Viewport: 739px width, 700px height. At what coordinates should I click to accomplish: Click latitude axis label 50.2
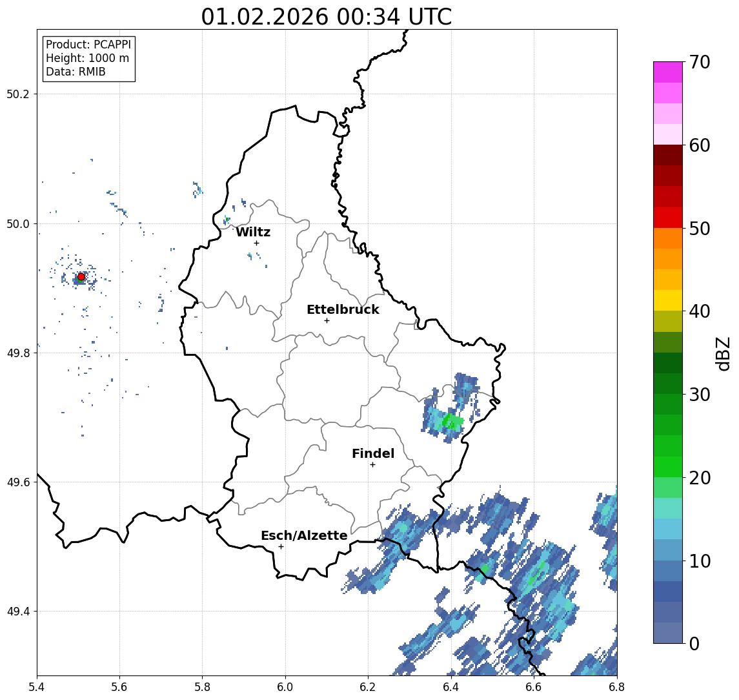(18, 94)
